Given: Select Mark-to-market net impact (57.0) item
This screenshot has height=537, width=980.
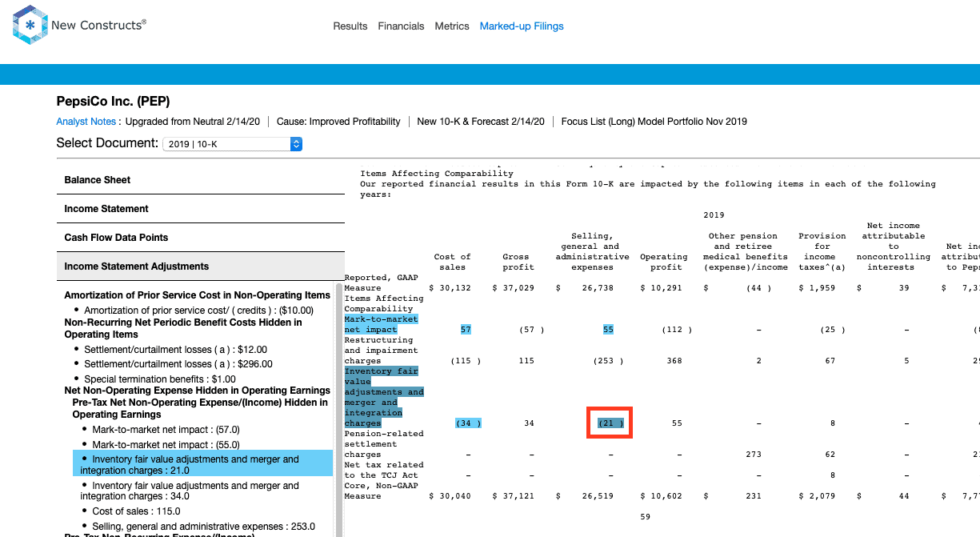Looking at the screenshot, I should [x=166, y=430].
